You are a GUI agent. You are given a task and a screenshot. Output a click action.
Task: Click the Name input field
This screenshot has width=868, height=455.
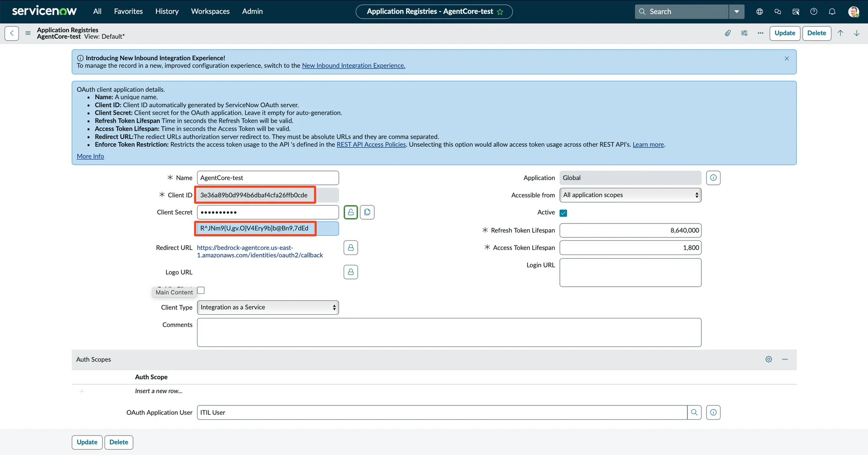tap(268, 178)
